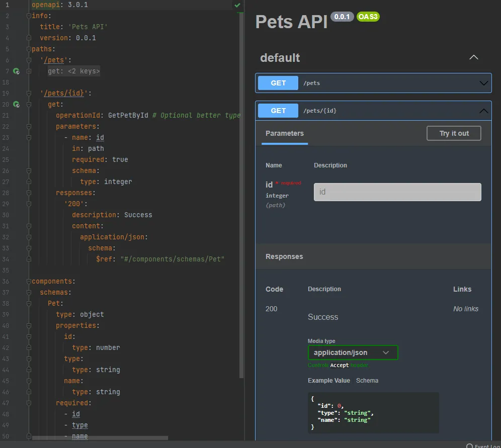Collapse the GET /pets/{id} operation chevron
The width and height of the screenshot is (501, 448).
(x=483, y=111)
